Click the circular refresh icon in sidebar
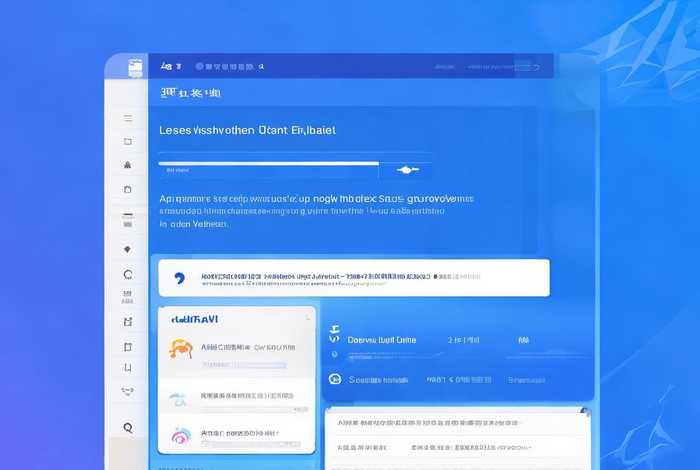 pos(127,274)
